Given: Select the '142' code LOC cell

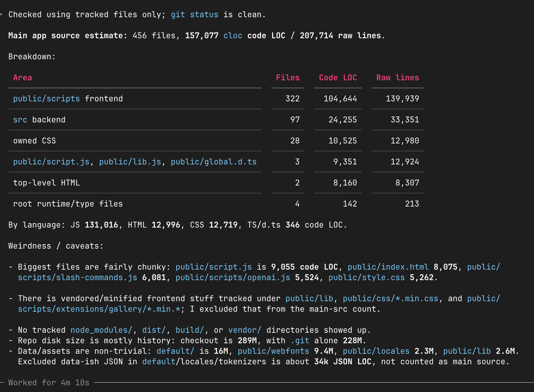Looking at the screenshot, I should tap(350, 204).
